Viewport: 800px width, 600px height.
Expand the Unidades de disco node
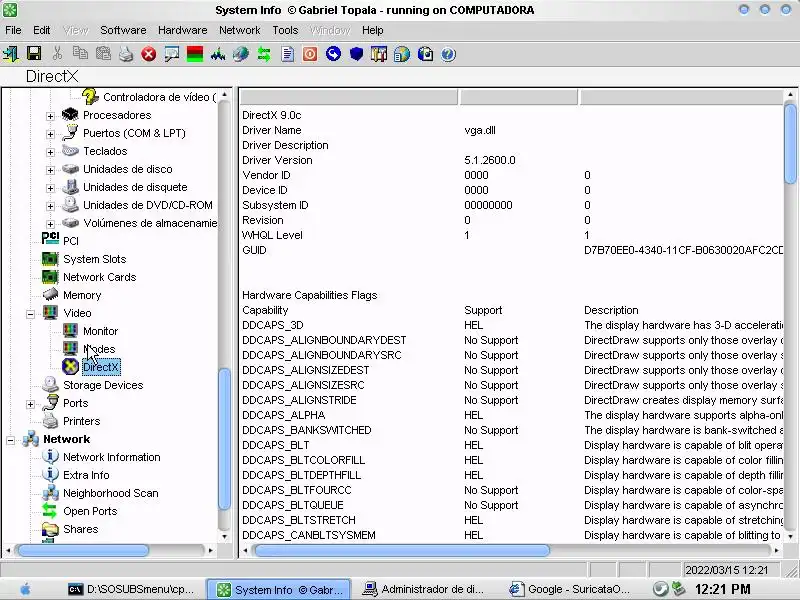coord(50,170)
